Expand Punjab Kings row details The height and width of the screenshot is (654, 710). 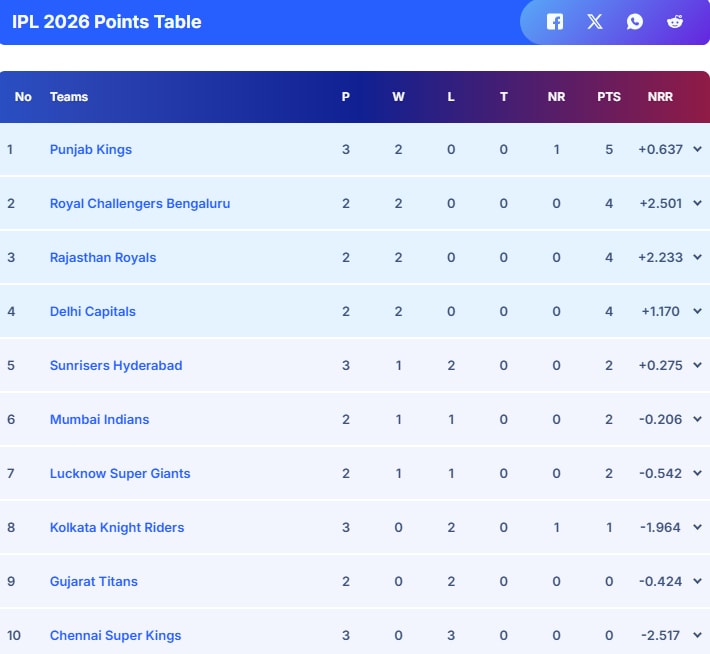pyautogui.click(x=697, y=149)
